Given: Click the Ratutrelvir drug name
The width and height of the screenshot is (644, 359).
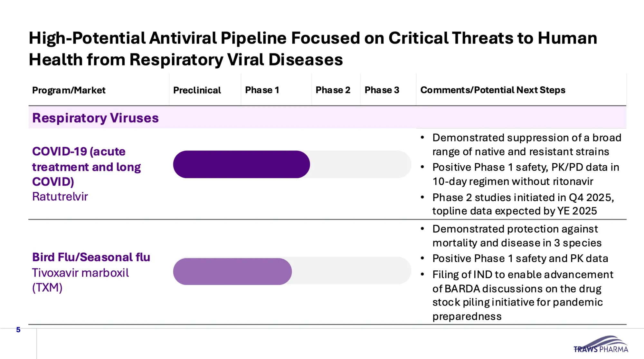Looking at the screenshot, I should (x=60, y=197).
